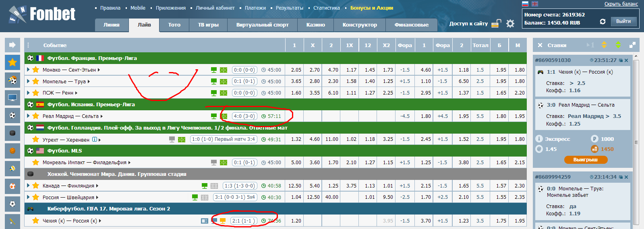644x229 pixels.
Task: Open the favorites star in left sidebar
Action: pyautogui.click(x=12, y=62)
